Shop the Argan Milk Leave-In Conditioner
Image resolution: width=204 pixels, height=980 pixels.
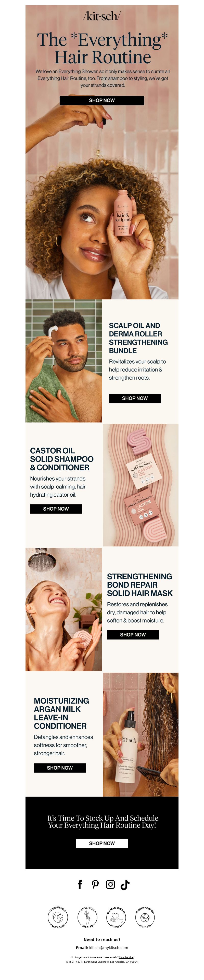[60, 768]
